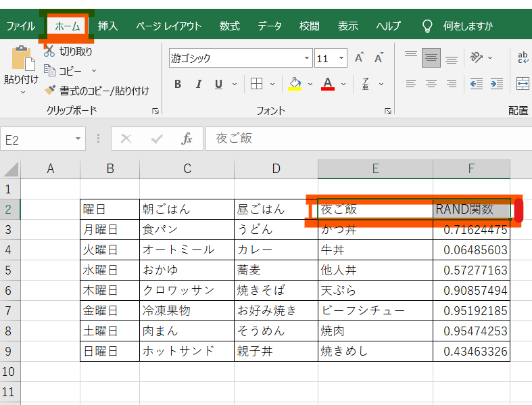Click the text orientation icon
Viewport: 532px width, 405px height.
[x=477, y=57]
